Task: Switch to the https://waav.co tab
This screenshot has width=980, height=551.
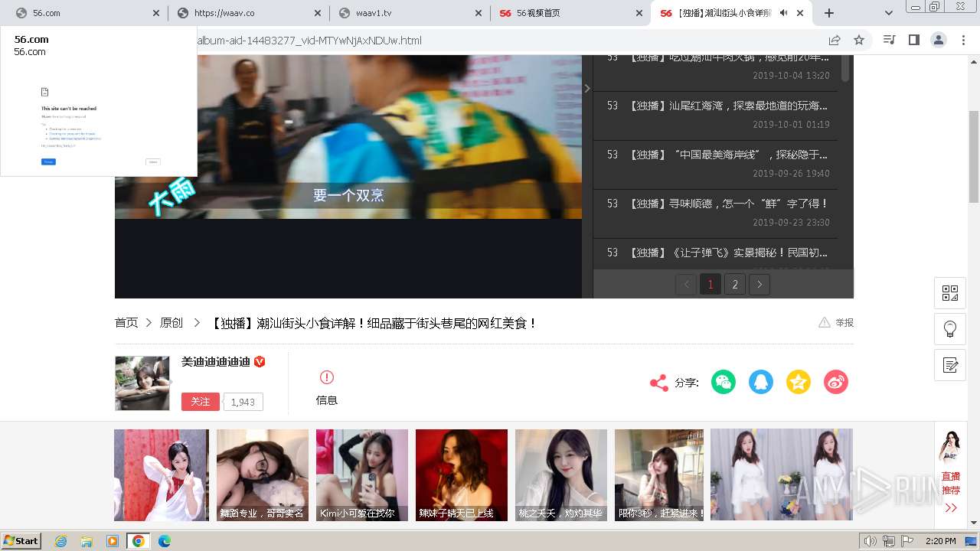Action: click(249, 13)
